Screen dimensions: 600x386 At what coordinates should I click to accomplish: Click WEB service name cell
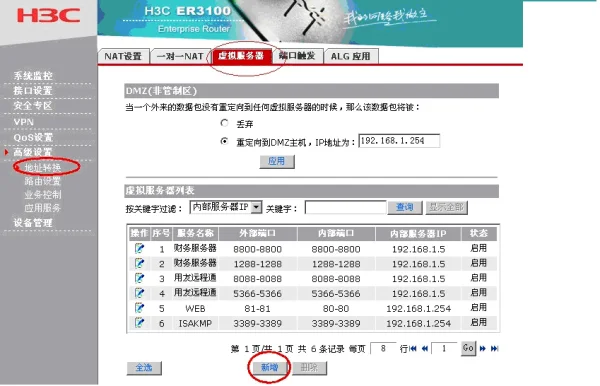[x=195, y=309]
